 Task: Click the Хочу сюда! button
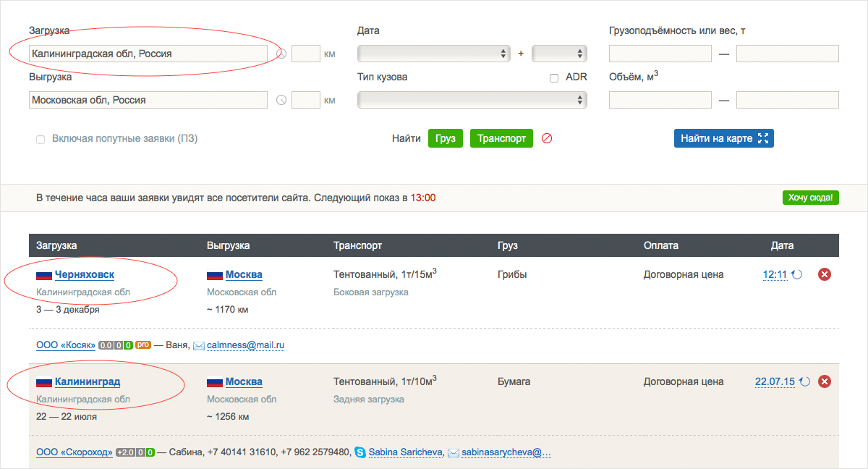coord(810,198)
